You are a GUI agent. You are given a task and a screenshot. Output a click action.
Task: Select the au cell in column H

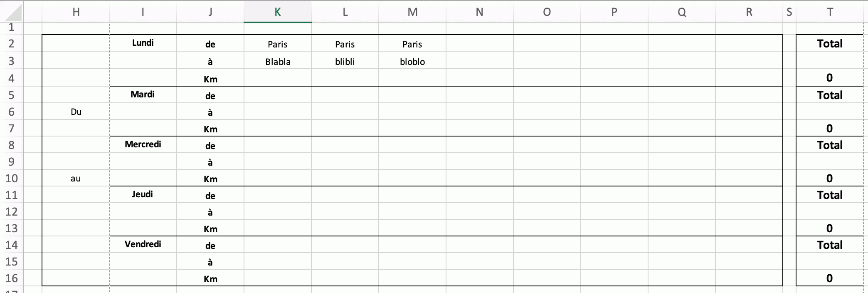(x=76, y=179)
